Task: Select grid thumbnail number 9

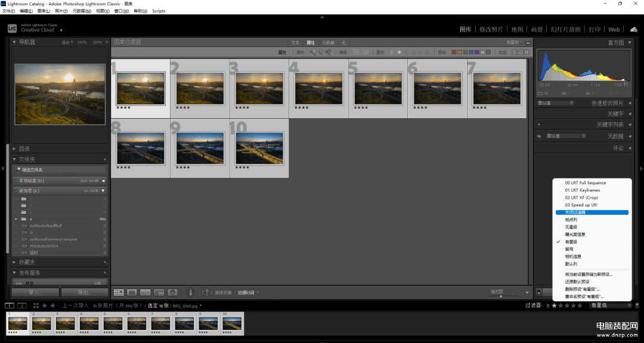Action: click(200, 149)
